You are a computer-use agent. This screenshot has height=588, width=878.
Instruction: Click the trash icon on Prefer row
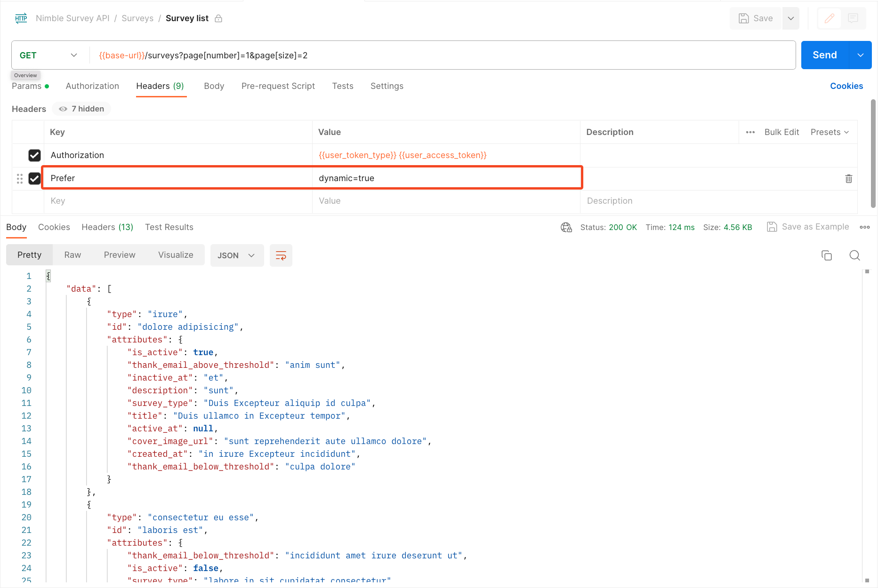pyautogui.click(x=848, y=179)
